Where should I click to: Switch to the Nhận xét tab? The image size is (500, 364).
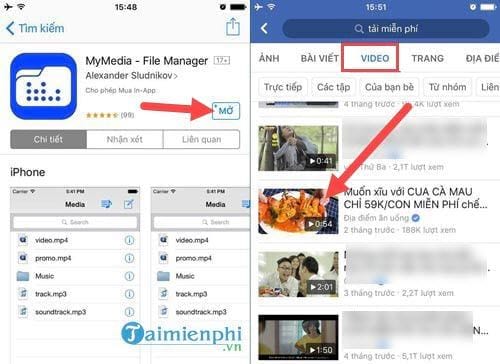[125, 139]
